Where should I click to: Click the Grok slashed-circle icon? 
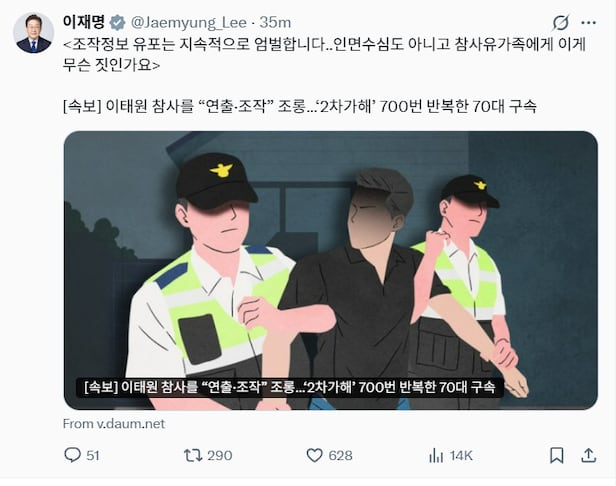pos(560,23)
